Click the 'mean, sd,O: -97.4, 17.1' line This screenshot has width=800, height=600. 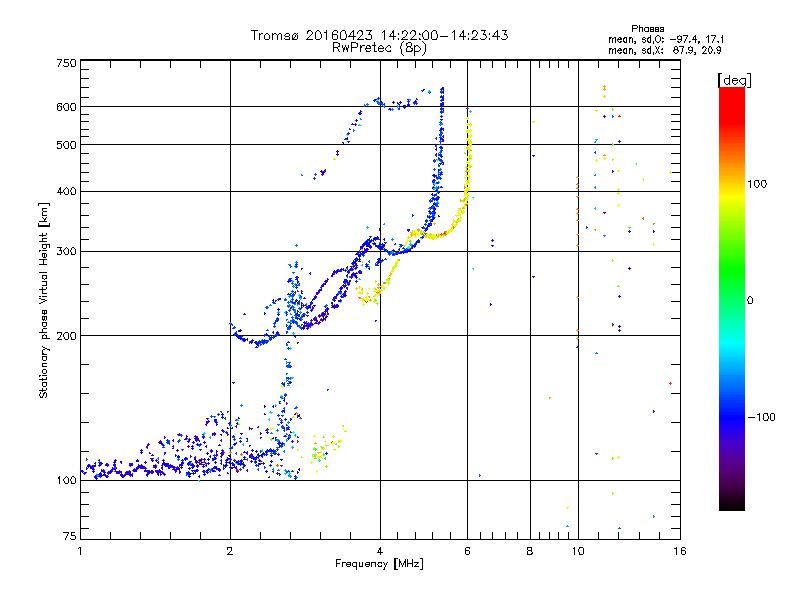coord(665,39)
